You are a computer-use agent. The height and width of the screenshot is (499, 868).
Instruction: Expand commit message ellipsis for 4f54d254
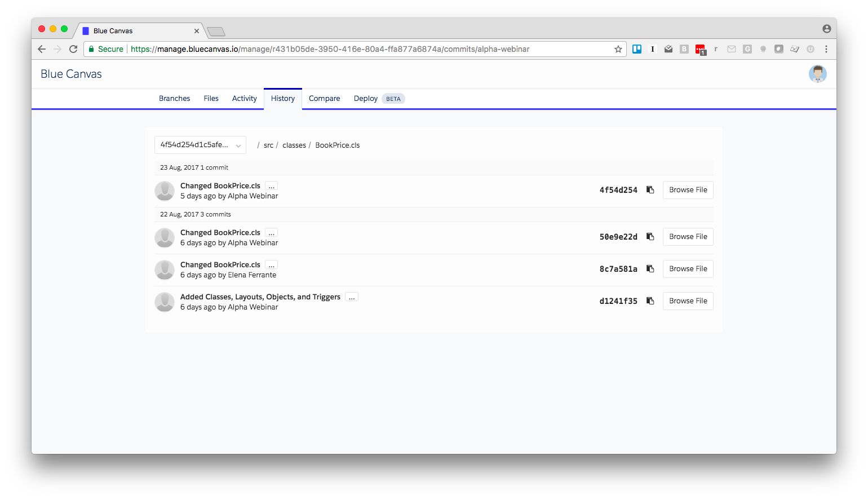coord(271,186)
